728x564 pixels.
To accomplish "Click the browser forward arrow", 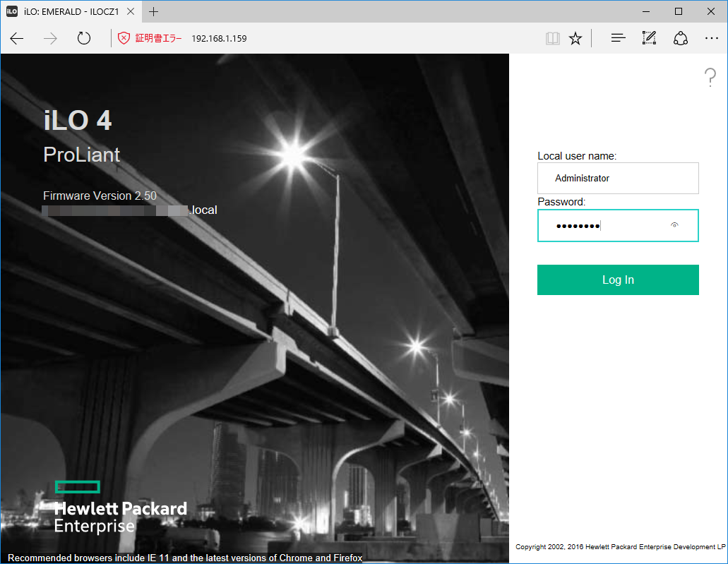I will (x=50, y=39).
